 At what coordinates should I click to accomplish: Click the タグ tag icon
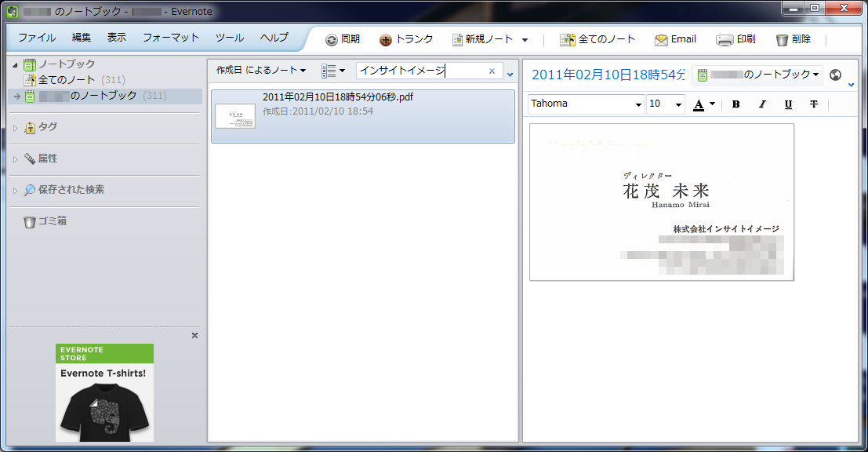[x=30, y=128]
